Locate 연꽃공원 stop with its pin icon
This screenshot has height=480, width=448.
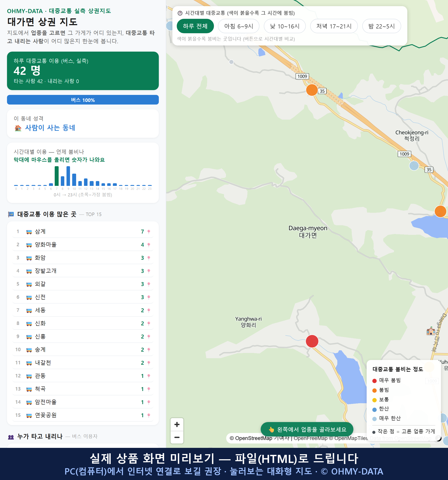point(149,415)
